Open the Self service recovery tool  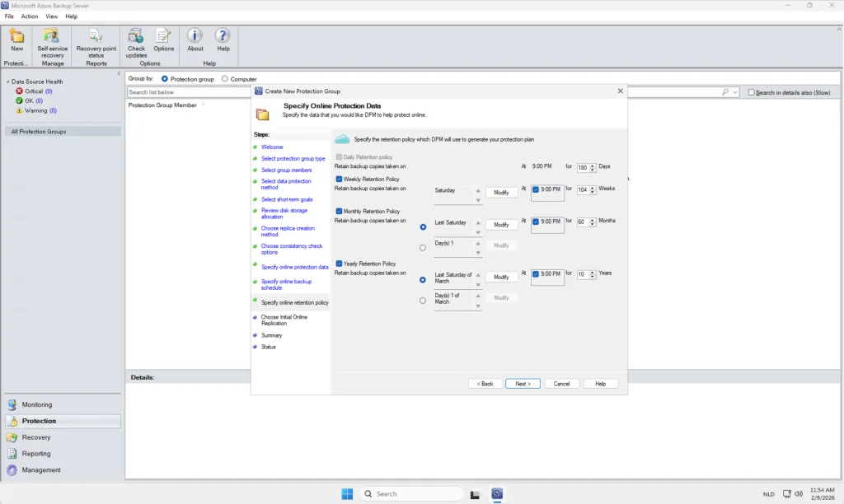point(52,36)
